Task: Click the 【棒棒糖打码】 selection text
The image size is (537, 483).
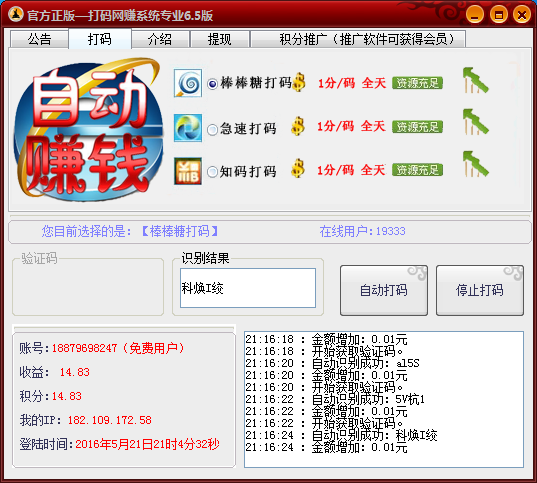Action: tap(180, 231)
